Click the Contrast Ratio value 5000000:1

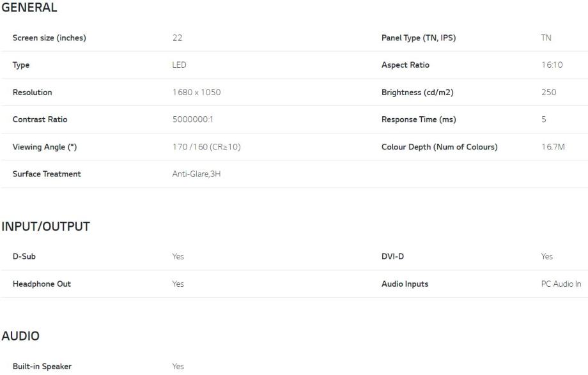(195, 119)
